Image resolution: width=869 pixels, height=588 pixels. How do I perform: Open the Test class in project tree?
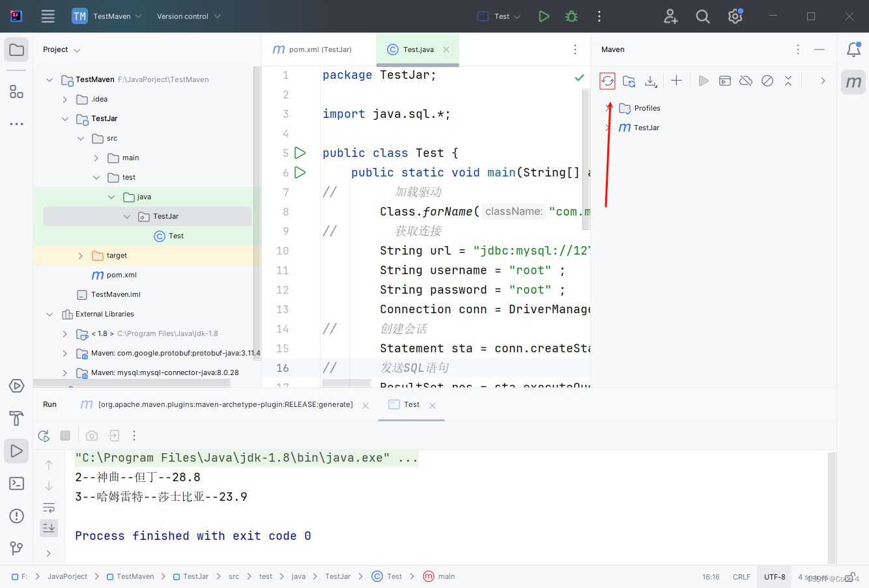point(169,236)
